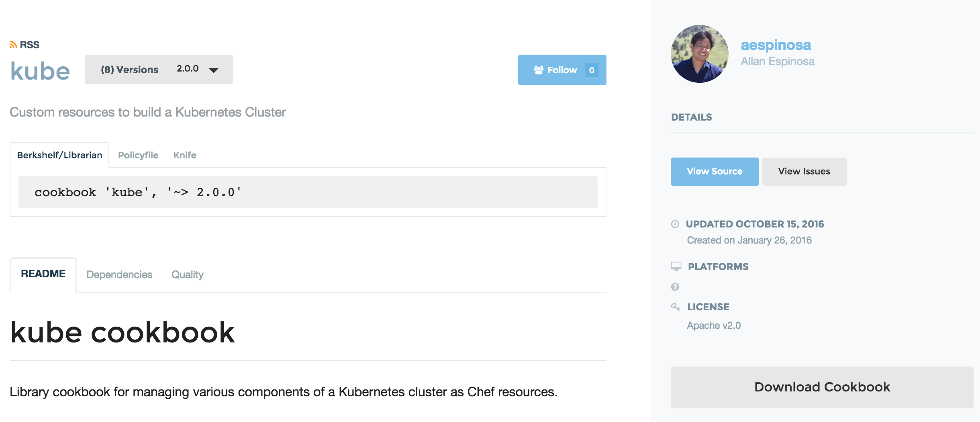Open the aespinosa profile link
Image resolution: width=980 pixels, height=422 pixels.
coord(776,45)
